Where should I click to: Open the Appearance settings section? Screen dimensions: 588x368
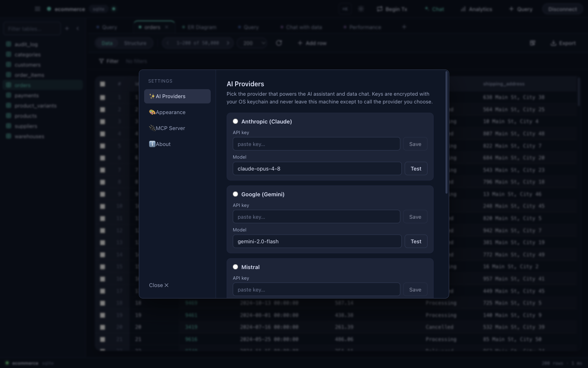tap(177, 112)
